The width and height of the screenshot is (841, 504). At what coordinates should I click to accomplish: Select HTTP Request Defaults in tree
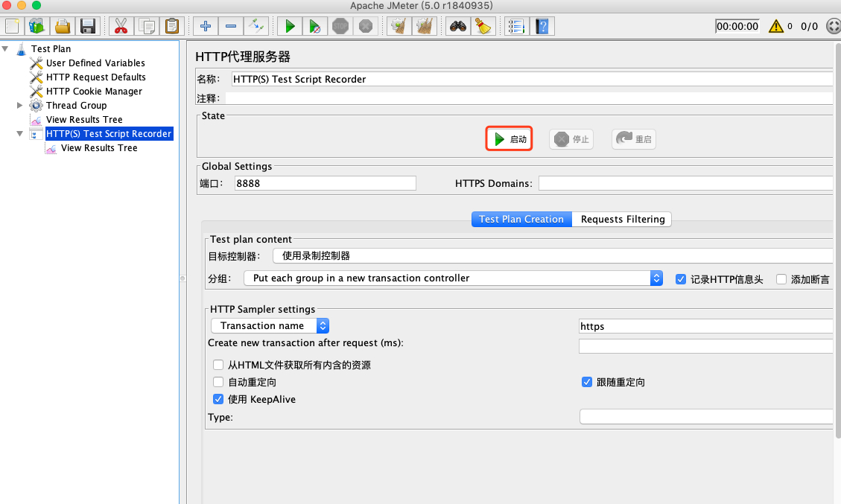95,77
